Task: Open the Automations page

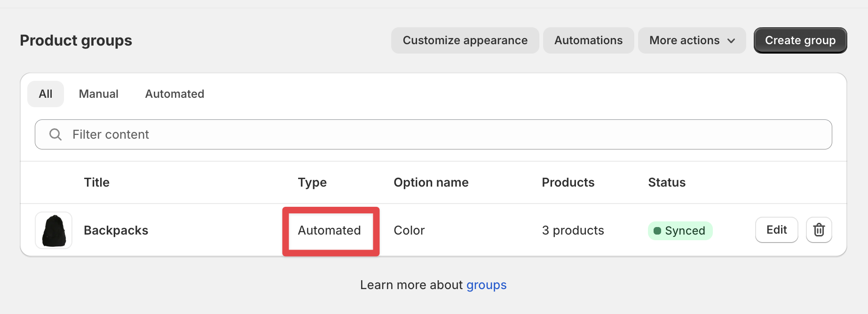Action: tap(588, 40)
